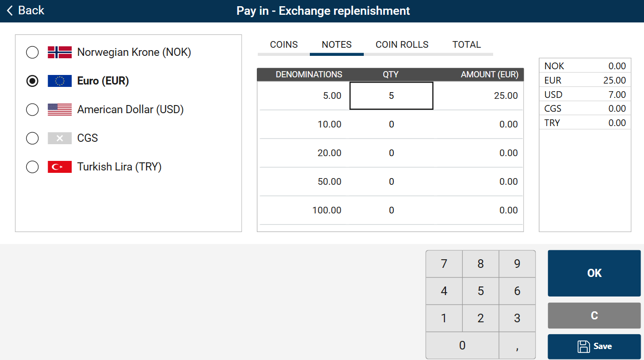The height and width of the screenshot is (360, 644).
Task: Go to the TOTAL tab
Action: coord(466,45)
